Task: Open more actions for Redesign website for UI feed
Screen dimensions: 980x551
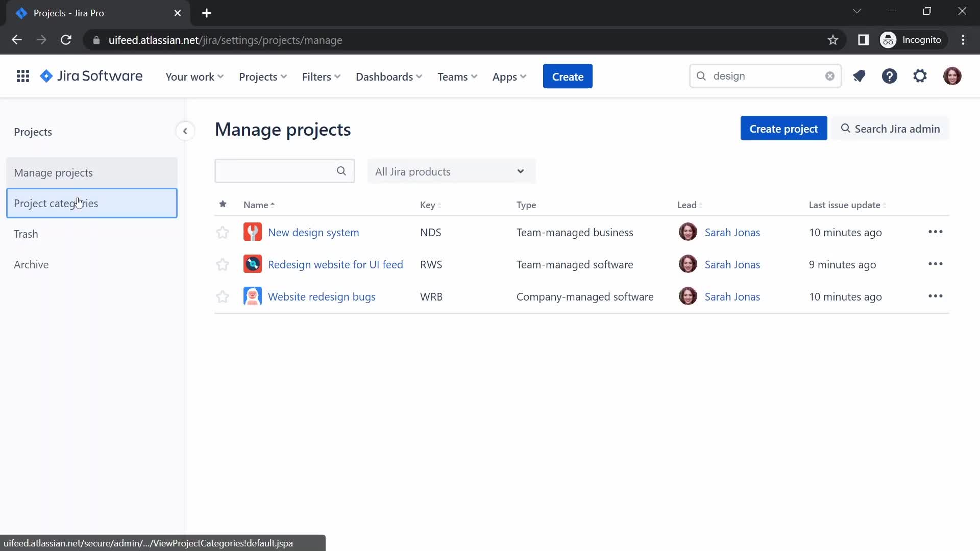Action: point(935,264)
